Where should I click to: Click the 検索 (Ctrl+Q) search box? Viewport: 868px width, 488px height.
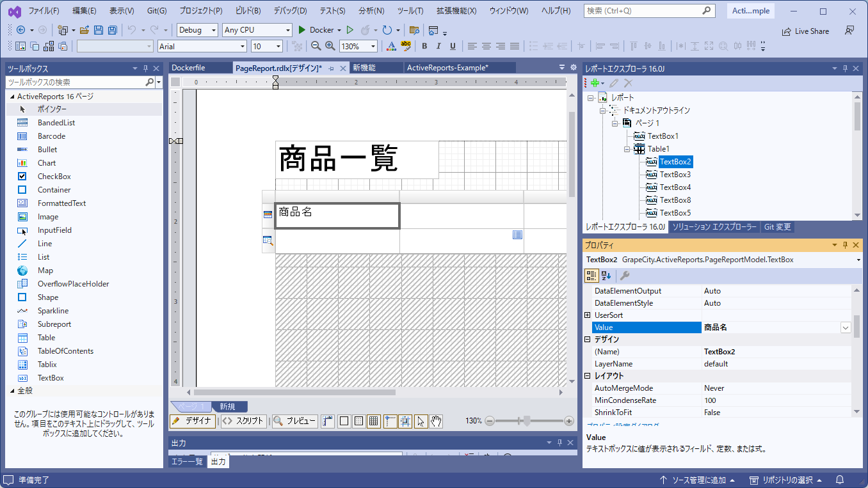(x=649, y=11)
